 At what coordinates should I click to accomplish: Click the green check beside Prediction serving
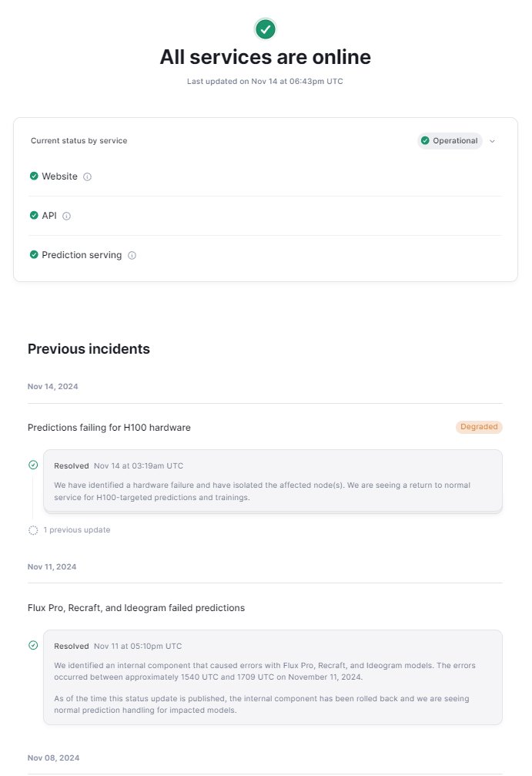[x=34, y=255]
